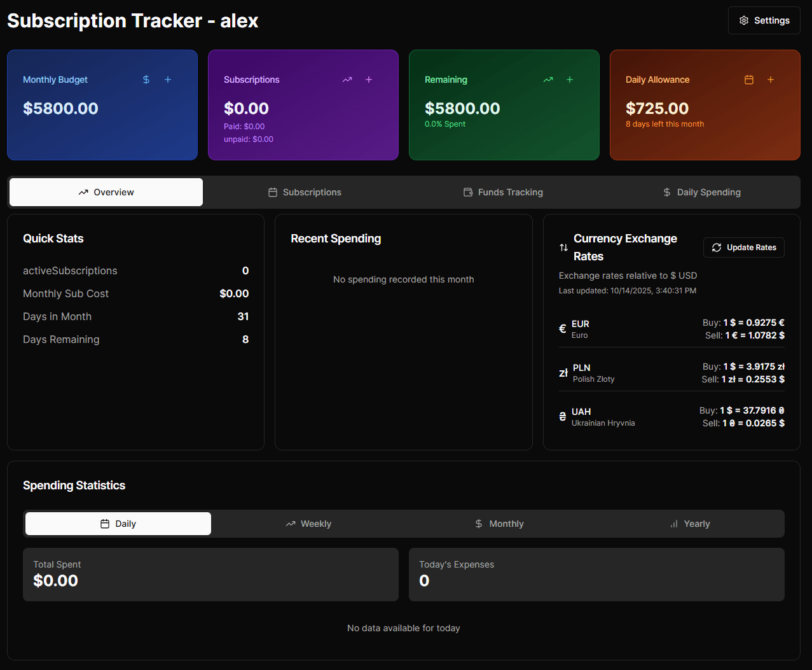Select the Daily Spending tab

[x=701, y=192]
